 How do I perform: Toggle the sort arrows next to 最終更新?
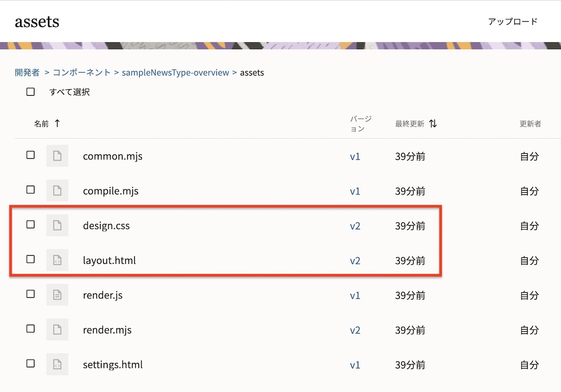pyautogui.click(x=433, y=124)
